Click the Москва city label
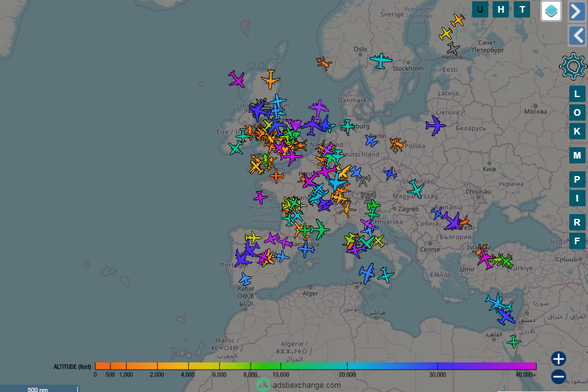This screenshot has height=392, width=588. (x=535, y=112)
